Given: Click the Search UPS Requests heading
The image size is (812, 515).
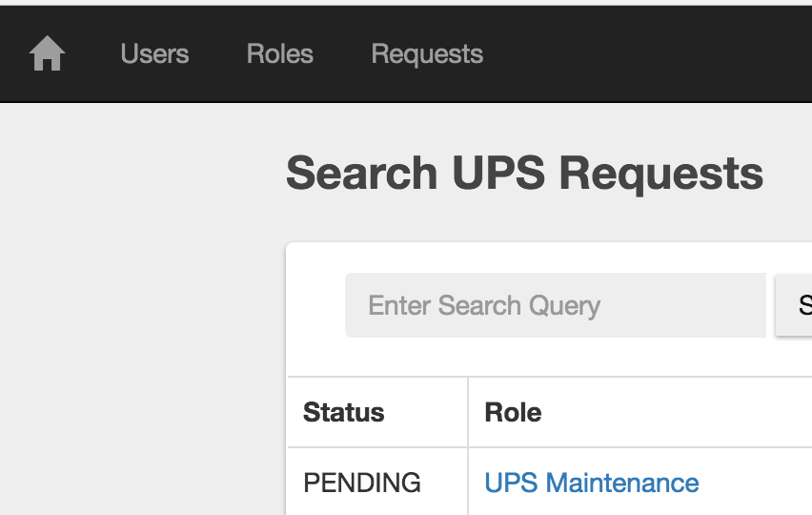Looking at the screenshot, I should click(x=524, y=174).
